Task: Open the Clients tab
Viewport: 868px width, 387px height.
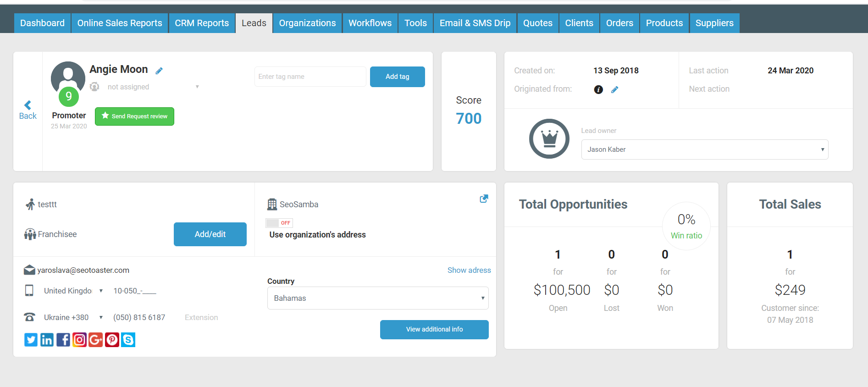Action: (579, 23)
